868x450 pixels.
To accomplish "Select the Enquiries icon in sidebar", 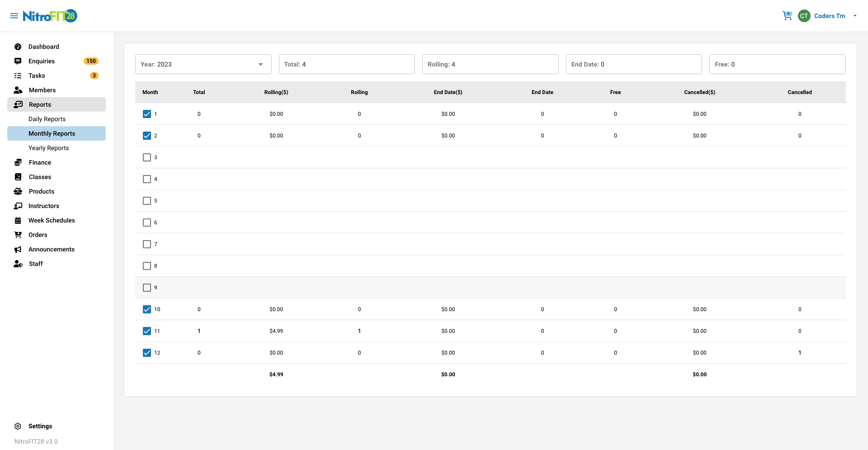I will click(18, 61).
